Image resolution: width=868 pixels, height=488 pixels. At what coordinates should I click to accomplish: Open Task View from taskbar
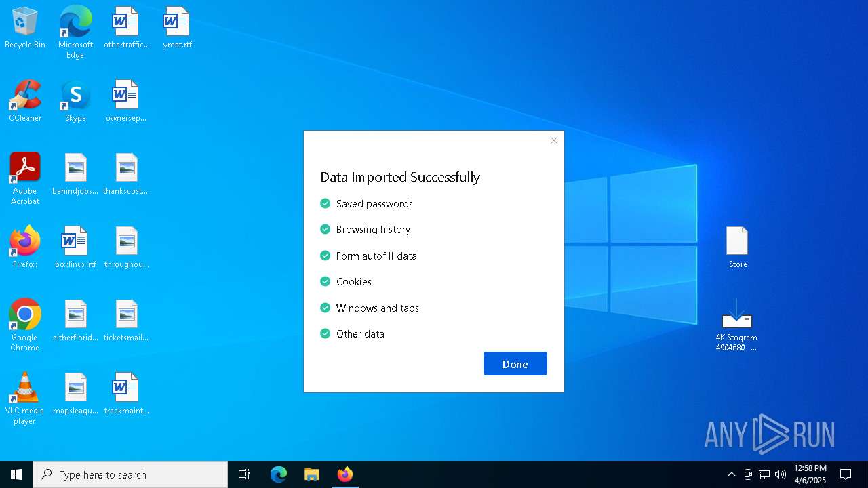tap(244, 474)
